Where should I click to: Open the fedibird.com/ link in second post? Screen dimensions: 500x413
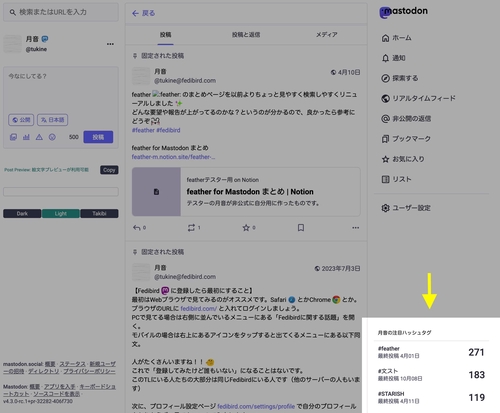pos(199,308)
